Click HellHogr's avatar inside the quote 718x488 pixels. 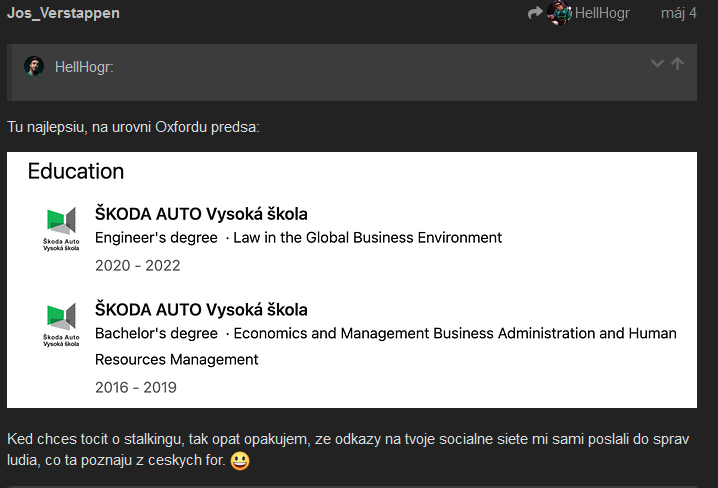coord(34,66)
